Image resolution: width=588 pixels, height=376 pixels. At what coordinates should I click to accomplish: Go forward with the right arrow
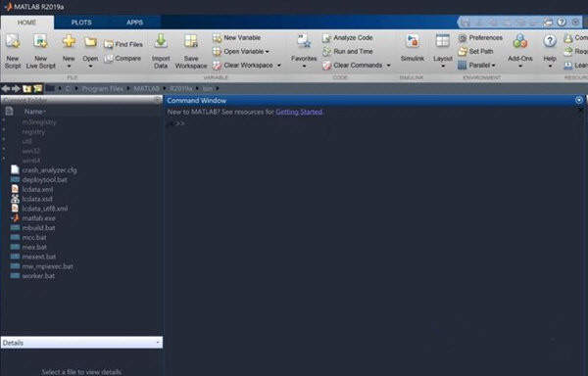tap(16, 89)
